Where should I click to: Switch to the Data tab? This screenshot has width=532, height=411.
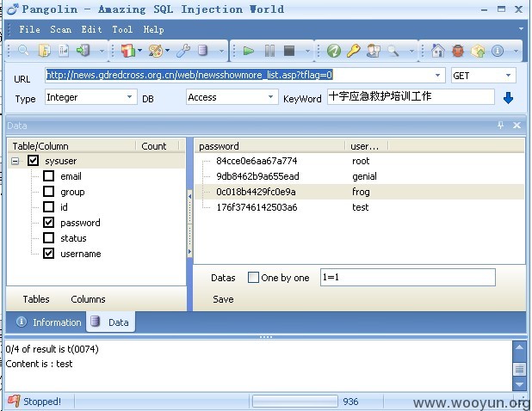tap(111, 322)
